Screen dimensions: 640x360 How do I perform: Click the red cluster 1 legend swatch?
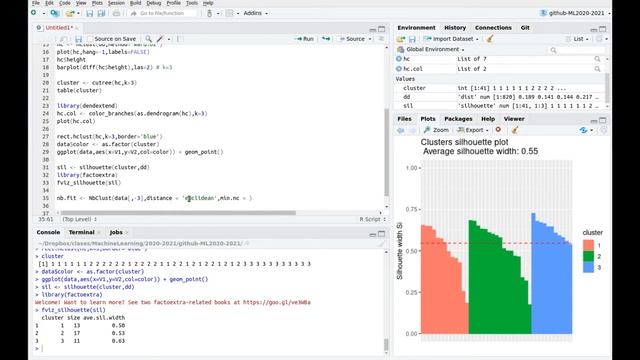click(x=588, y=245)
